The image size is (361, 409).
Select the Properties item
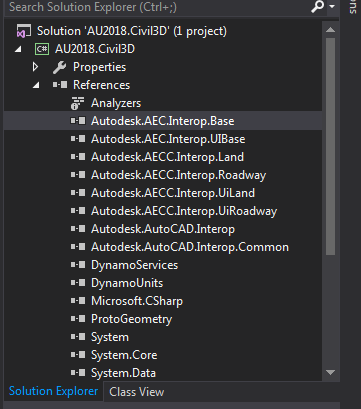pos(99,67)
